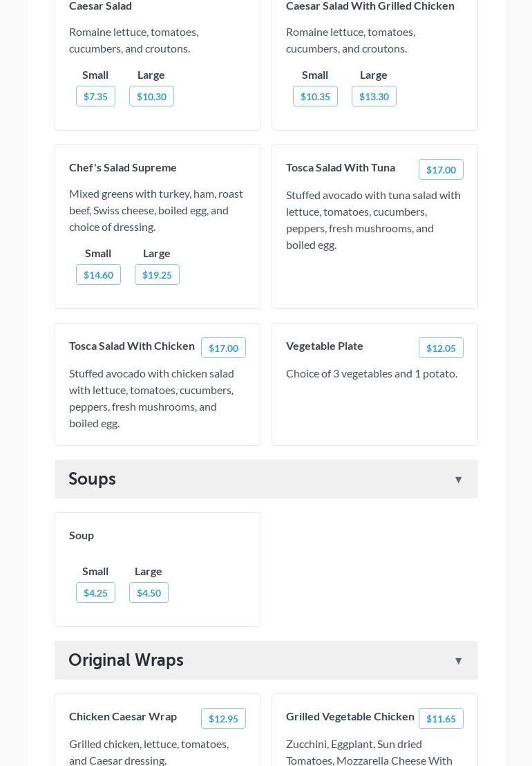Add Tosca Salad With Tuna $17.00
This screenshot has height=766, width=532.
[441, 169]
